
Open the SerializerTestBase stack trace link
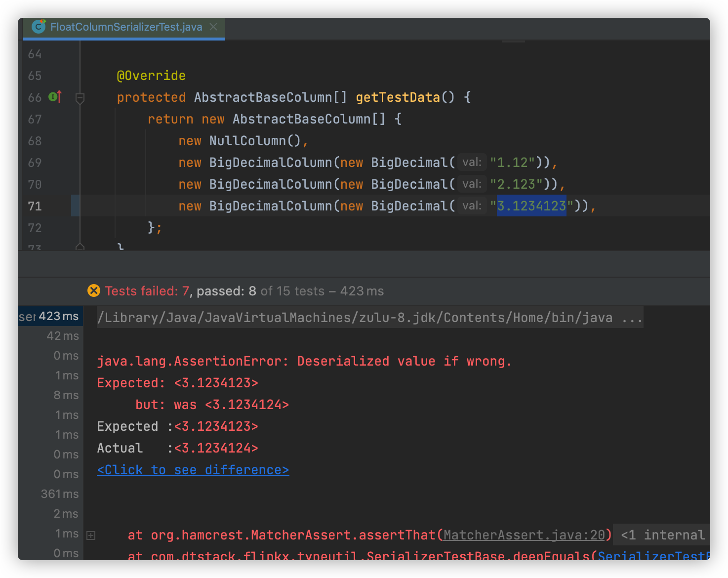653,556
